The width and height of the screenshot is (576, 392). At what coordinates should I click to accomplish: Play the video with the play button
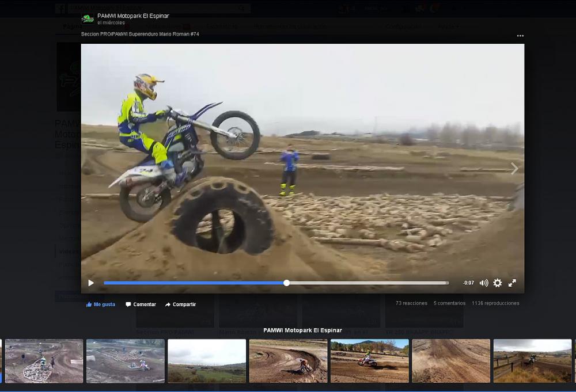pyautogui.click(x=91, y=283)
